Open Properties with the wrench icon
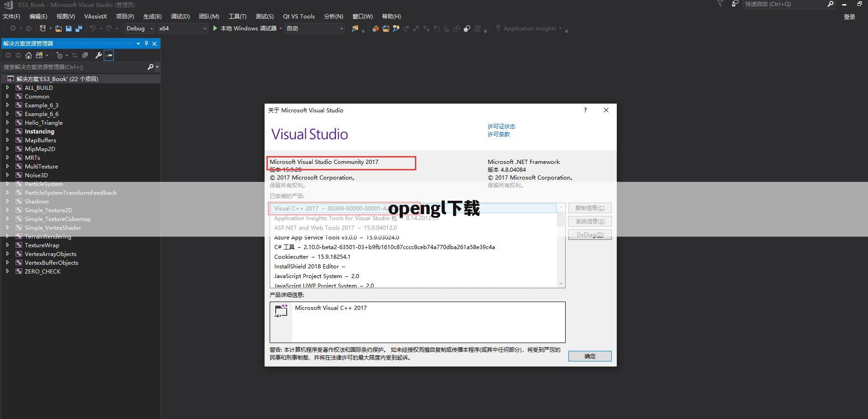868x419 pixels. click(98, 55)
